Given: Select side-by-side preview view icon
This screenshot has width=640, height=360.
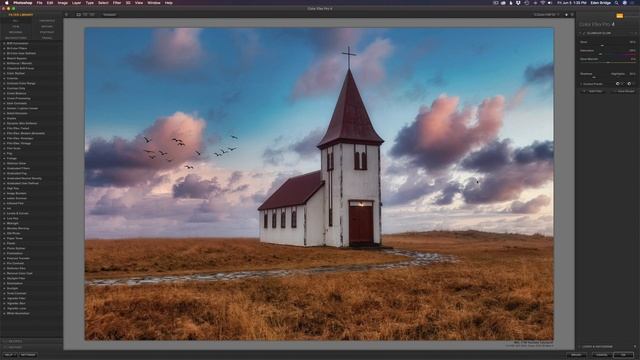Looking at the screenshot, I should 92,15.
